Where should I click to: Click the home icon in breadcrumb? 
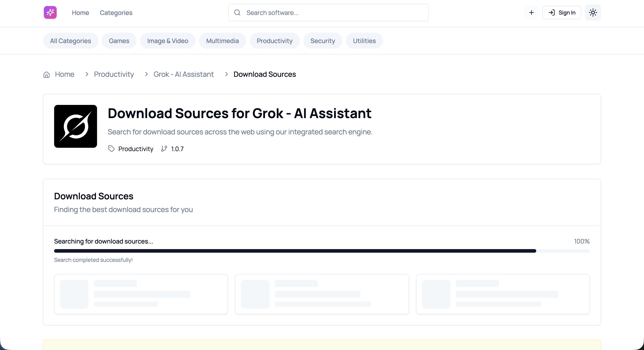click(x=47, y=74)
